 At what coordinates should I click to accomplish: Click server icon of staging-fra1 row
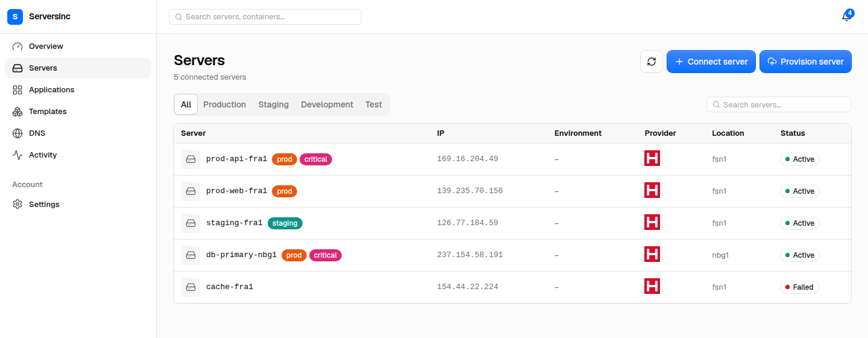(190, 223)
